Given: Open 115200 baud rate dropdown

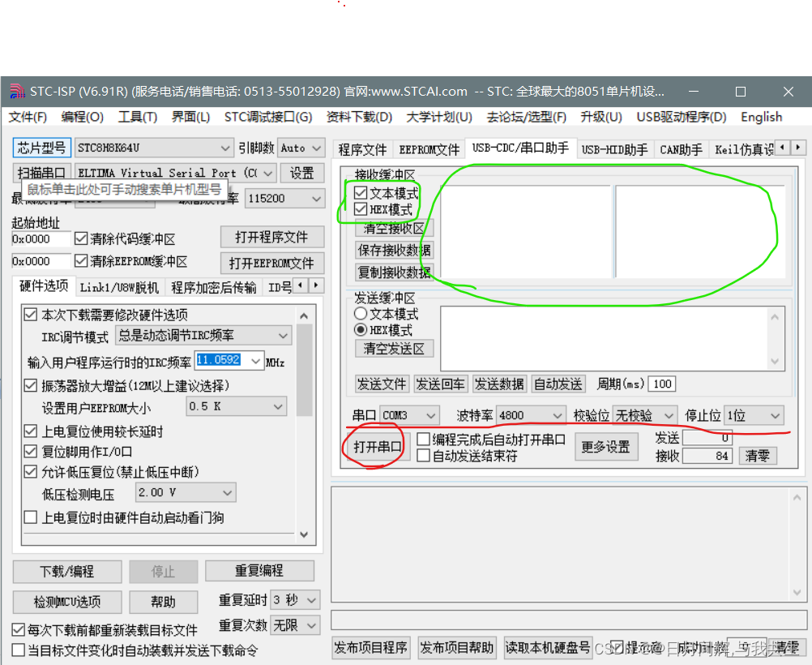Looking at the screenshot, I should (284, 198).
